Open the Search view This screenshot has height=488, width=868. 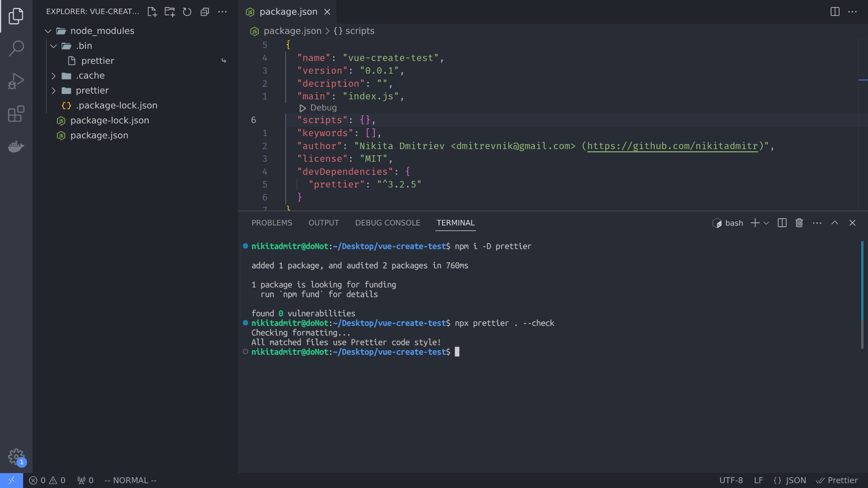[x=16, y=48]
